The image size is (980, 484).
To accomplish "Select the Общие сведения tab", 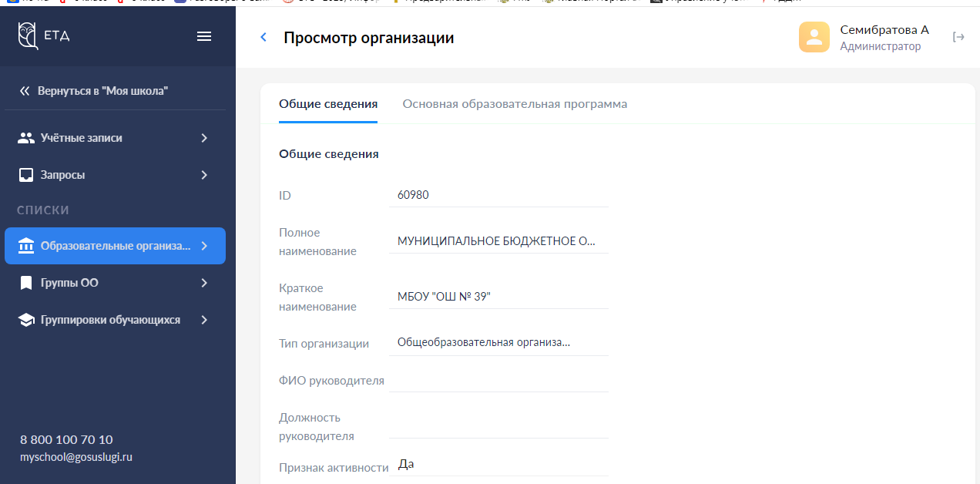I will click(x=328, y=104).
